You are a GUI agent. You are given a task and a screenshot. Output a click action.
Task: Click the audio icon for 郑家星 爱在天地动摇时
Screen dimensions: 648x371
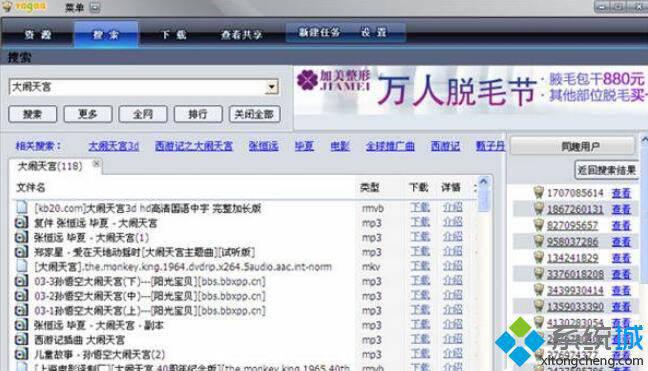click(21, 252)
